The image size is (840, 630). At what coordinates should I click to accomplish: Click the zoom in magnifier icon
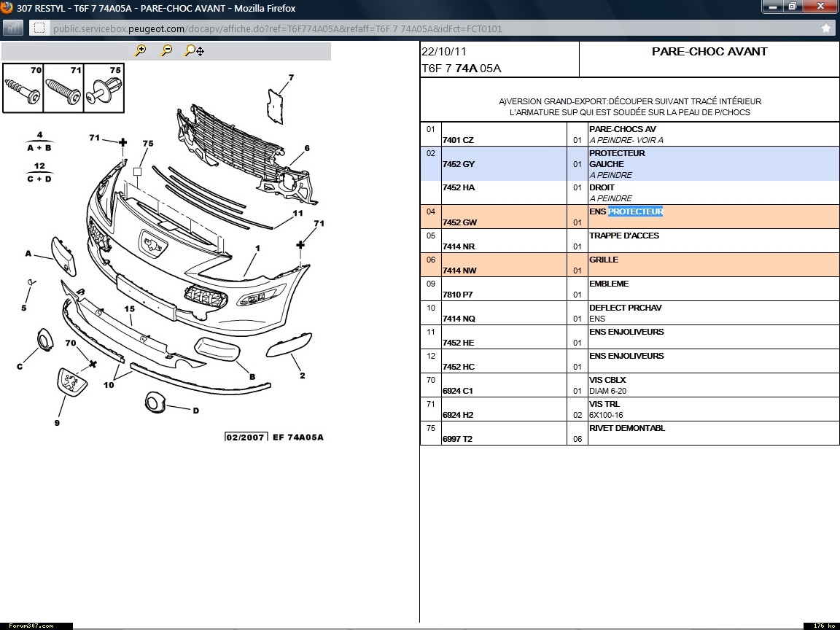point(141,50)
